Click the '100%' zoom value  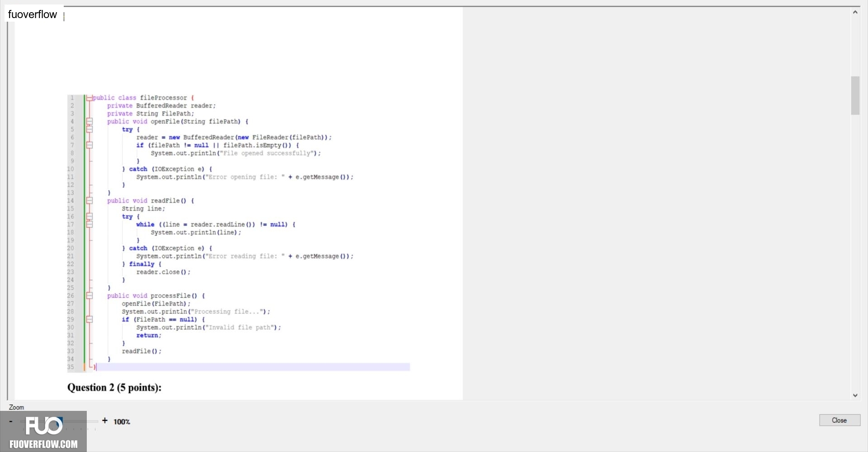(x=122, y=422)
